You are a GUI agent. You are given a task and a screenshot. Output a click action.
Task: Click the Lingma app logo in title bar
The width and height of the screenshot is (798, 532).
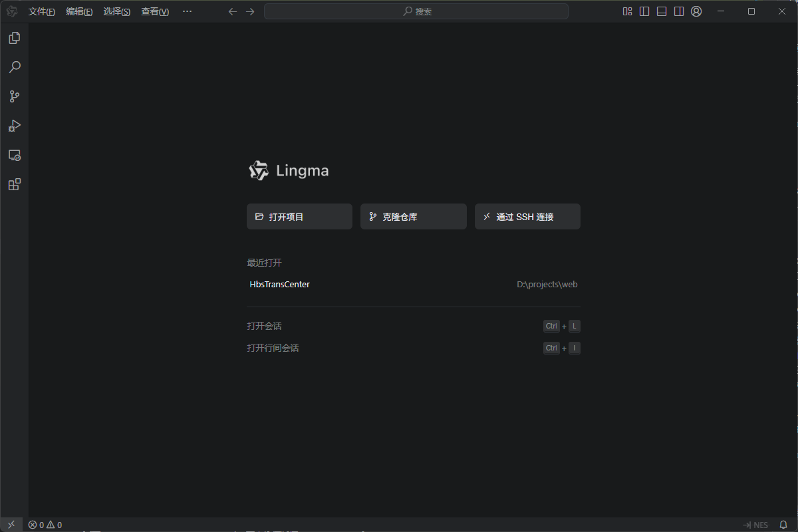tap(12, 11)
